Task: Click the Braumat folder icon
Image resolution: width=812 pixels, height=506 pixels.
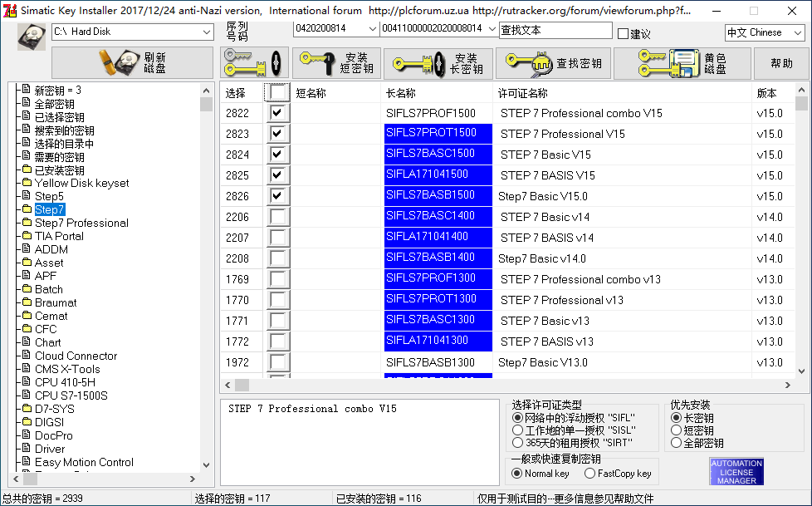Action: (x=27, y=302)
